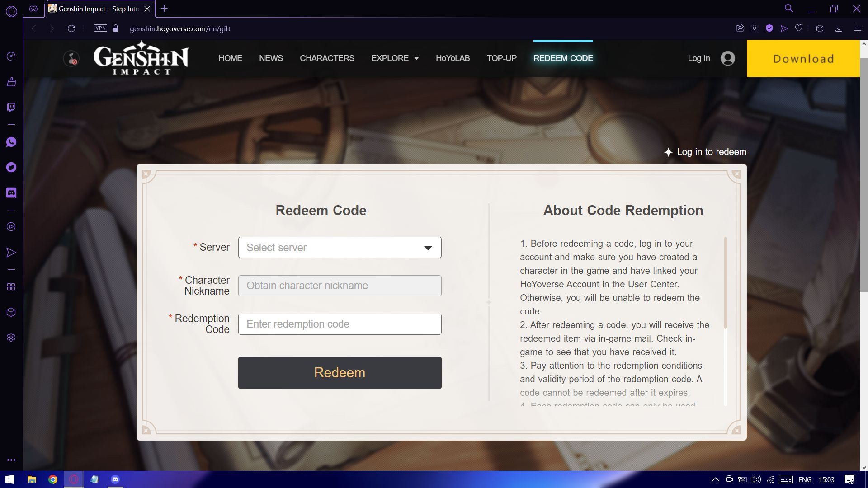Open the CHARACTERS menu item

327,58
